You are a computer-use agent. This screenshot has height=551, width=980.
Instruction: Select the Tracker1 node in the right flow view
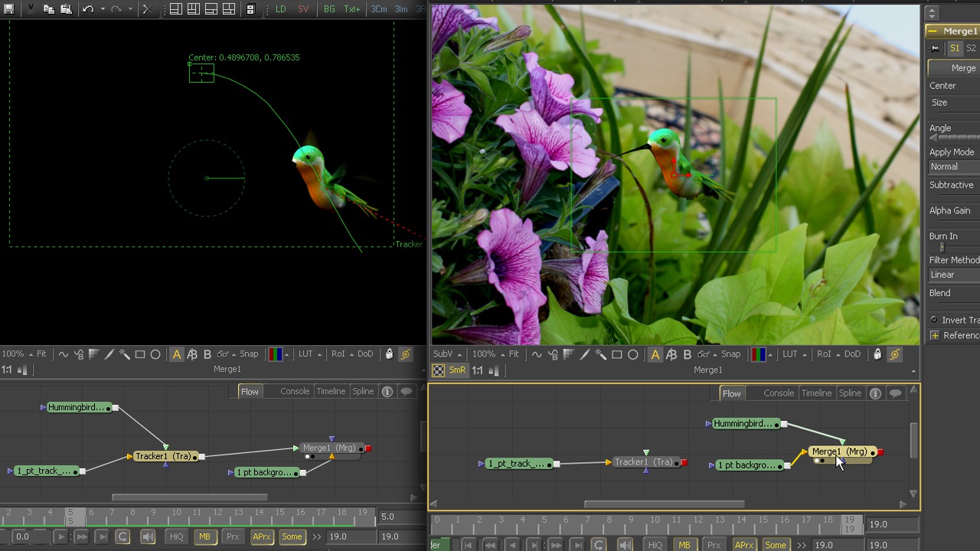point(643,462)
